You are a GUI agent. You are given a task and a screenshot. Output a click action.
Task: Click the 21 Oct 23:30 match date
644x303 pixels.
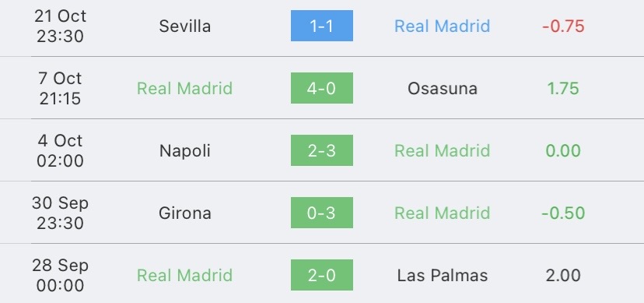click(60, 26)
